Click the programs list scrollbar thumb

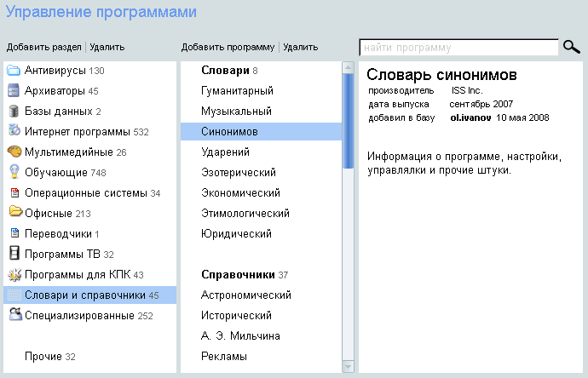click(x=347, y=119)
